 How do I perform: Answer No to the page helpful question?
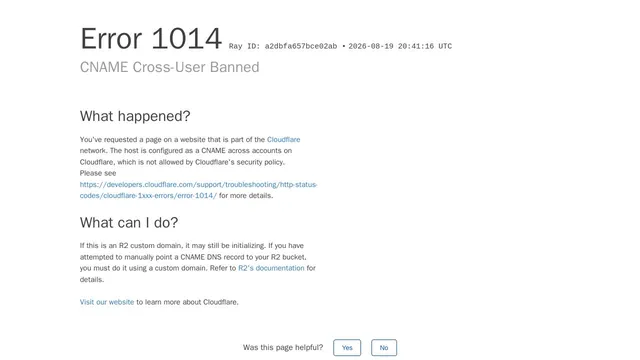pos(384,348)
